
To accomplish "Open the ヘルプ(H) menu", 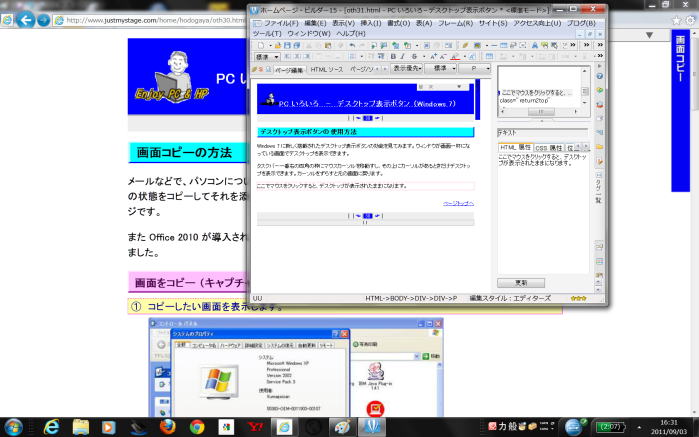I will (x=350, y=33).
